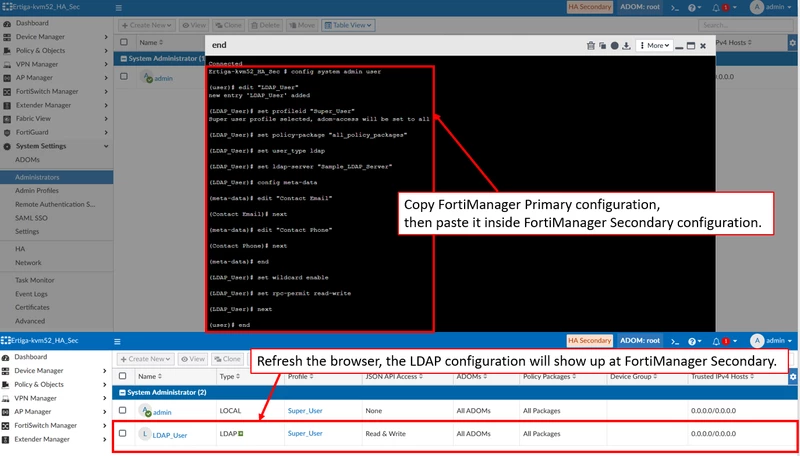The height and width of the screenshot is (456, 800).
Task: Click the 'end' title of the CLI console
Action: pos(219,45)
